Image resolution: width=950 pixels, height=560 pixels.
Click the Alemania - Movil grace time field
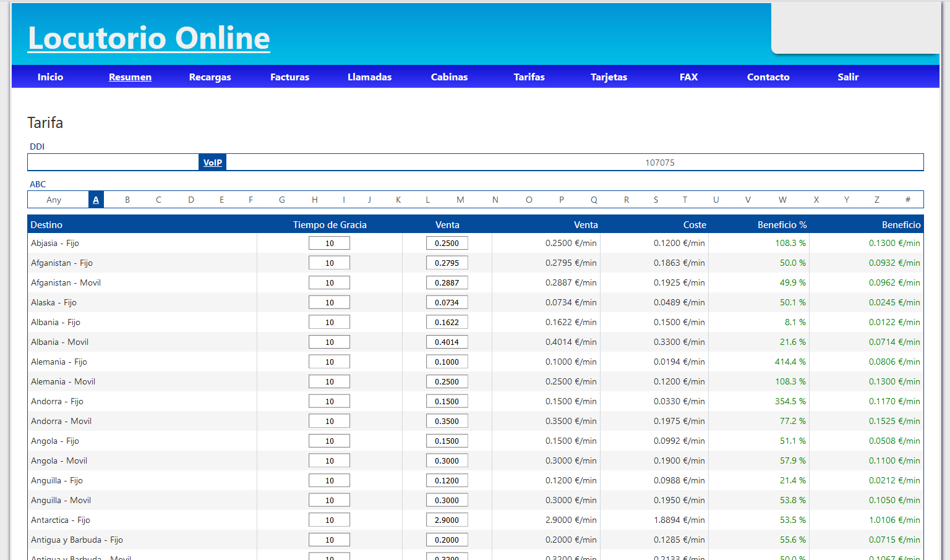[330, 381]
